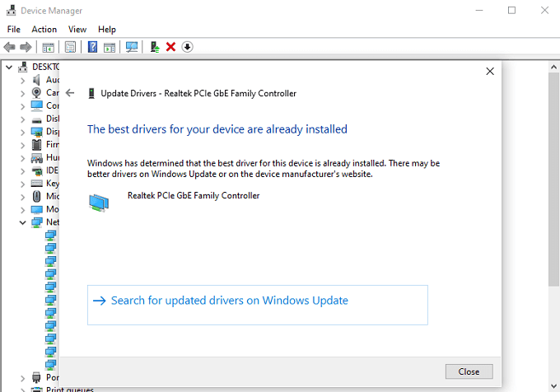560x392 pixels.
Task: Click the back arrow in Update Drivers dialog
Action: (x=70, y=93)
